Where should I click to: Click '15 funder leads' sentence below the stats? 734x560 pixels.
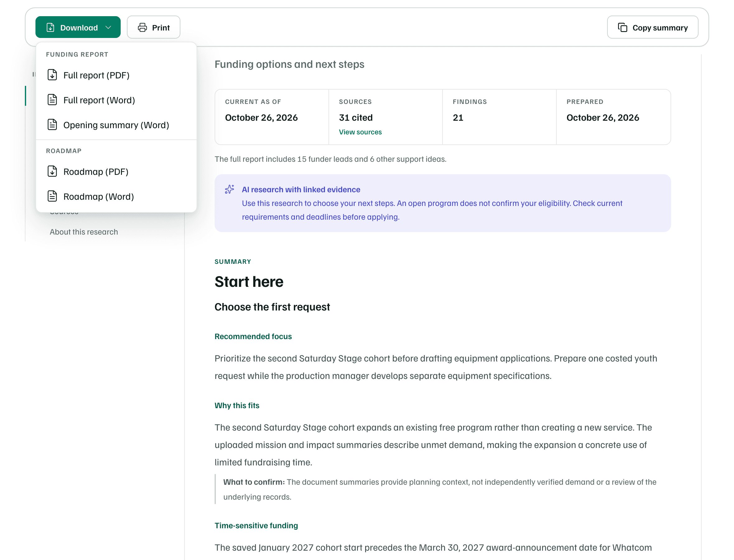330,159
